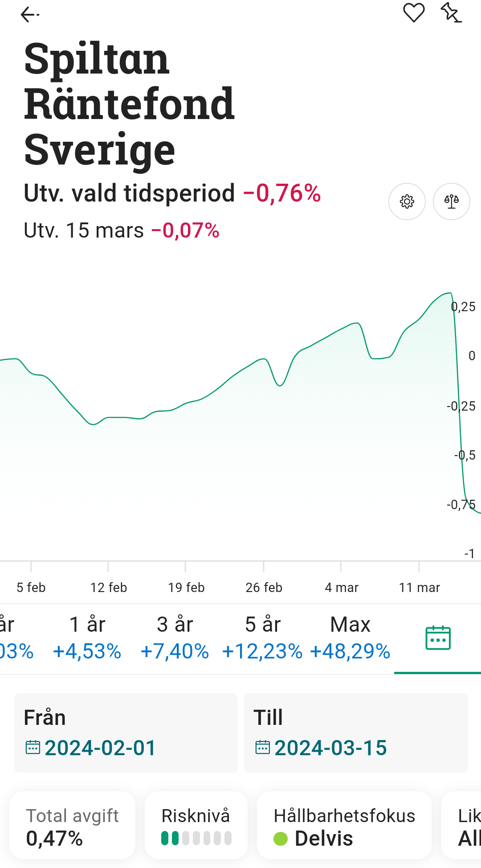The height and width of the screenshot is (868, 481).
Task: Switch to the 5 år period
Action: tap(263, 638)
